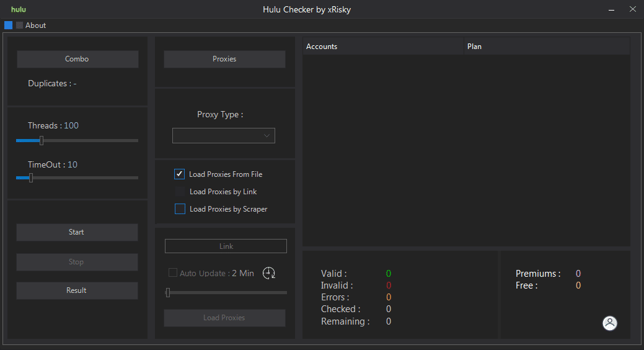Close the Hulu Checker window
This screenshot has height=350, width=644.
tap(632, 9)
